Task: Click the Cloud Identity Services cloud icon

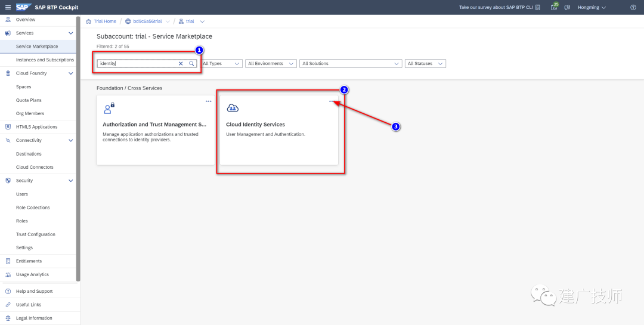Action: [x=233, y=108]
